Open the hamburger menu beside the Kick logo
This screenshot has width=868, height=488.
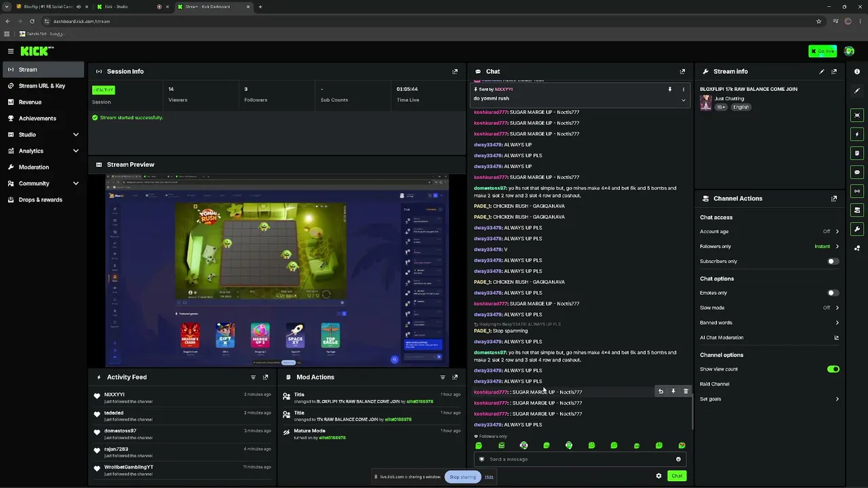coord(11,51)
